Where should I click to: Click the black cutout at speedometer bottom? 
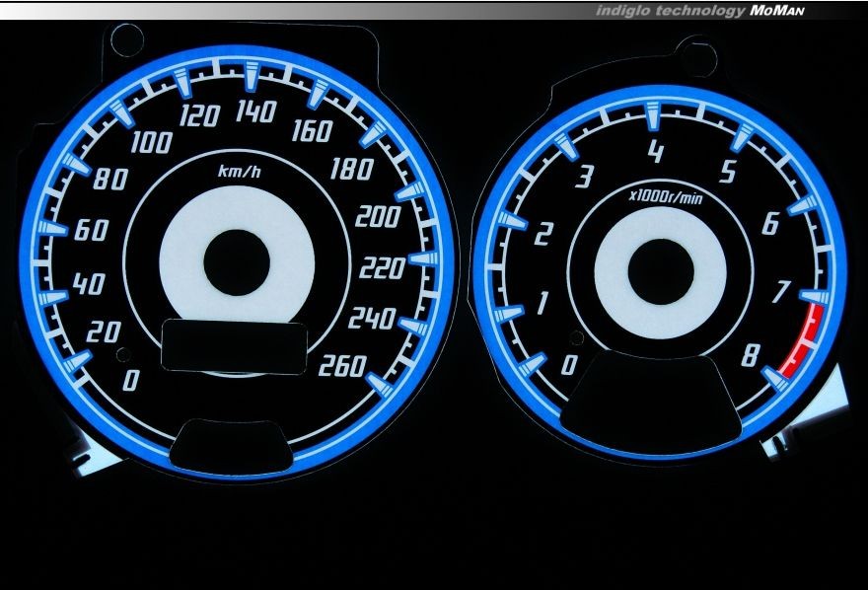tap(230, 442)
